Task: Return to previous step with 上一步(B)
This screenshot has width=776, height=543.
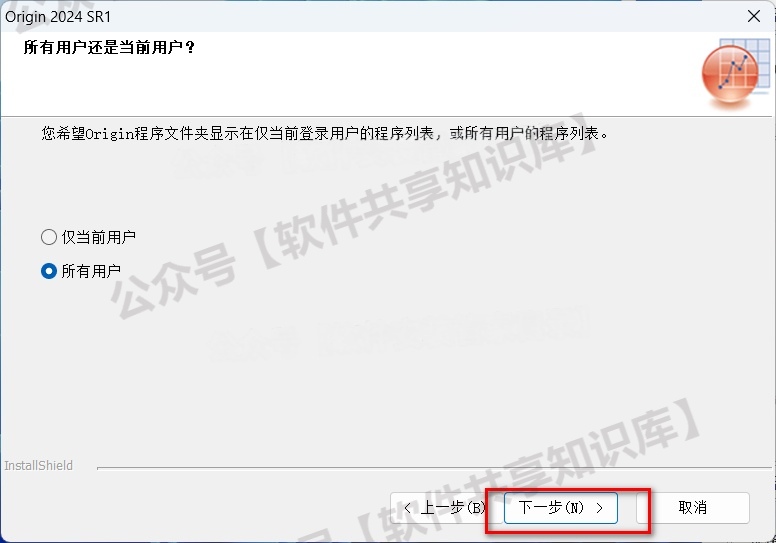Action: tap(445, 508)
